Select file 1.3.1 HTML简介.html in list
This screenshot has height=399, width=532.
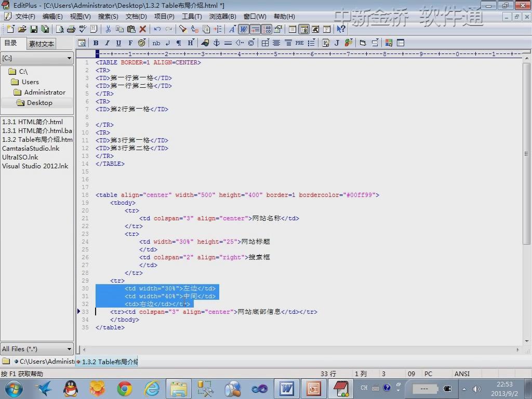(x=33, y=122)
